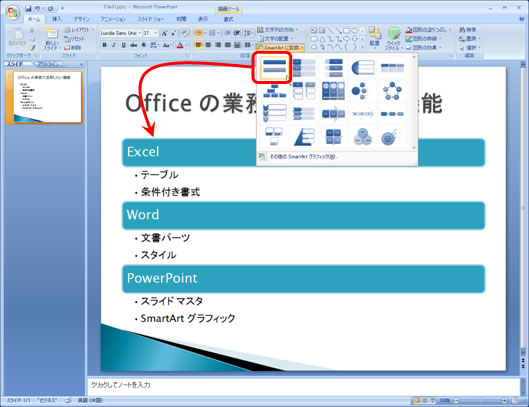Open the Home (ホーム) ribbon tab

[x=34, y=19]
